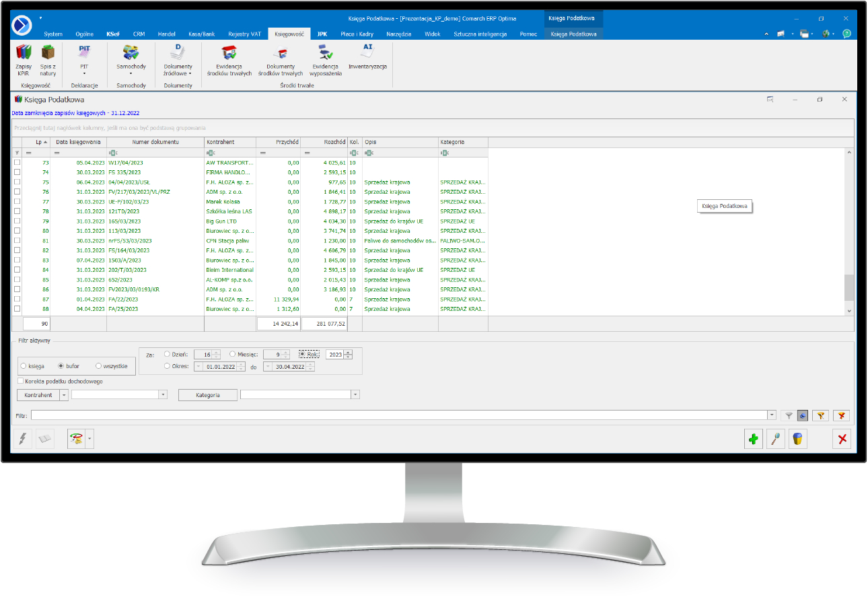This screenshot has height=599, width=868.
Task: Open the Narzędzia menu
Action: 399,33
